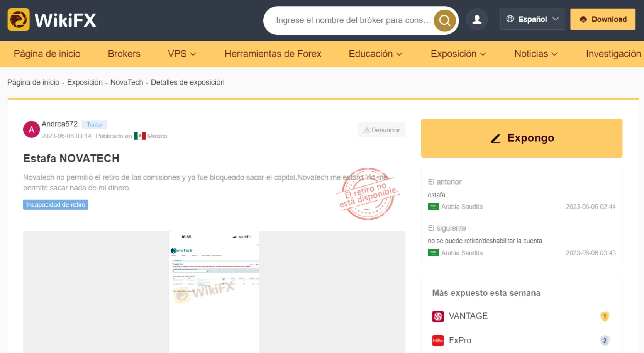This screenshot has width=644, height=353.
Task: Open NovaTech breadcrumb link
Action: (x=127, y=82)
